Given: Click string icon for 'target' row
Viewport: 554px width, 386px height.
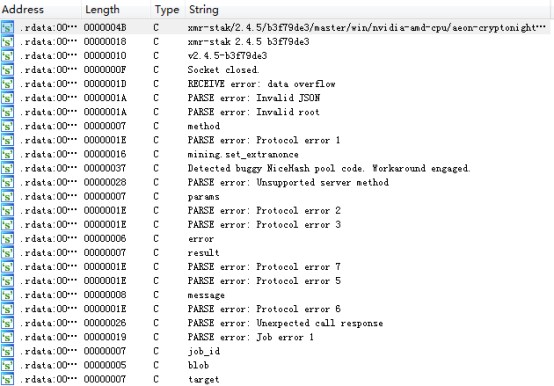Looking at the screenshot, I should tap(7, 379).
